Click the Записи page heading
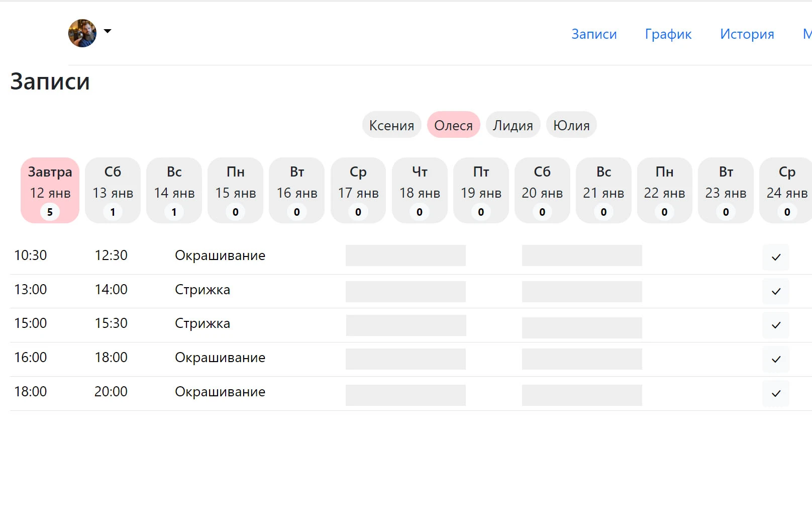Image resolution: width=812 pixels, height=516 pixels. click(x=50, y=81)
